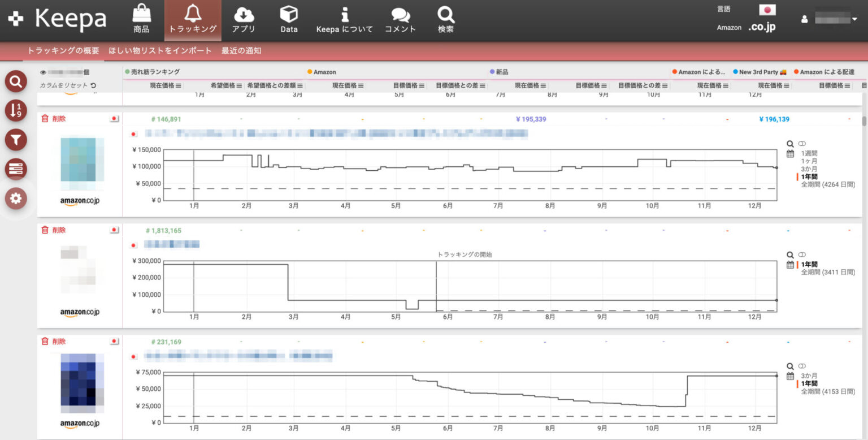Toggle the switch beside first chart's zoom icon
Screen dimensions: 868x440
802,144
